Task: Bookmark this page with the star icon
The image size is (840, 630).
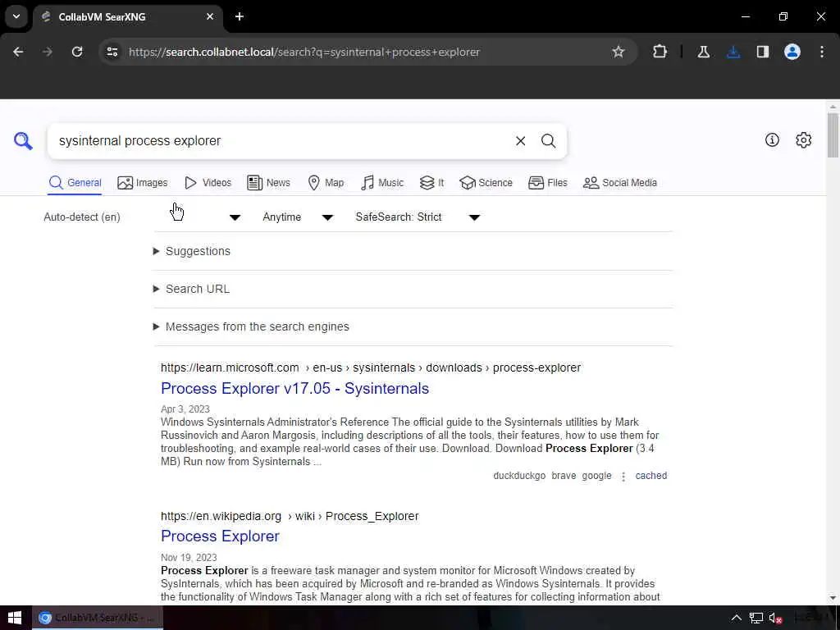Action: 619,52
